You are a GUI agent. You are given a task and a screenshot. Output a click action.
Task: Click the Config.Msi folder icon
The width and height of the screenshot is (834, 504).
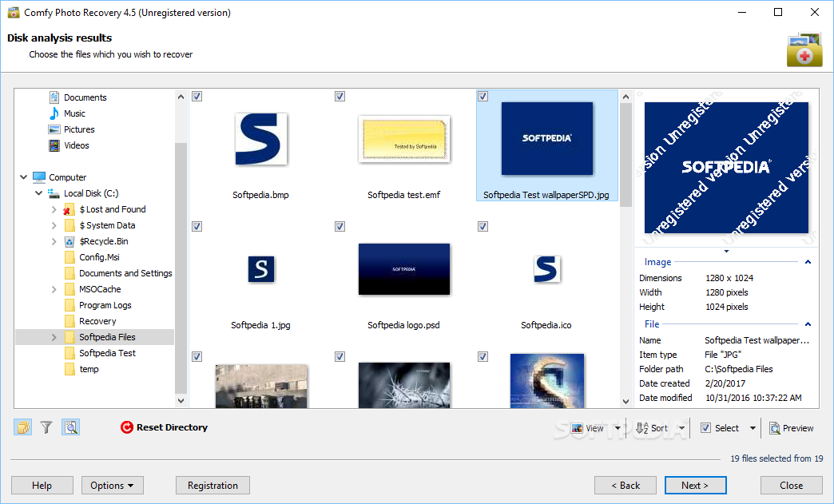click(x=69, y=257)
